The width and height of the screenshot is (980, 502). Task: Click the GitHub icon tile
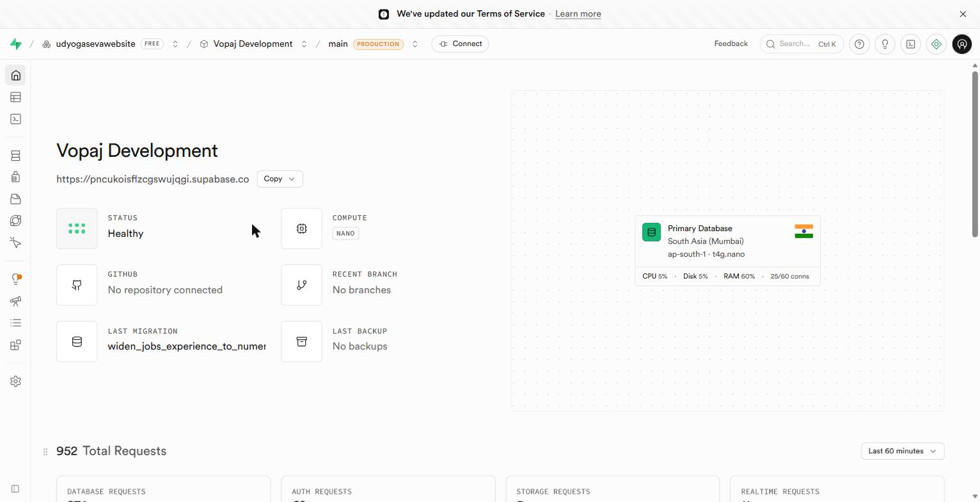pyautogui.click(x=77, y=285)
